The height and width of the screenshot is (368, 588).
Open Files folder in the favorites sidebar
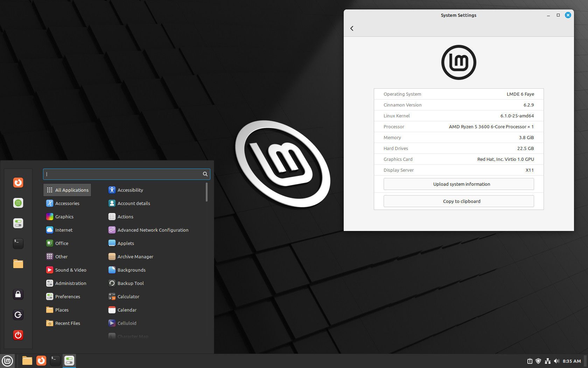tap(18, 264)
